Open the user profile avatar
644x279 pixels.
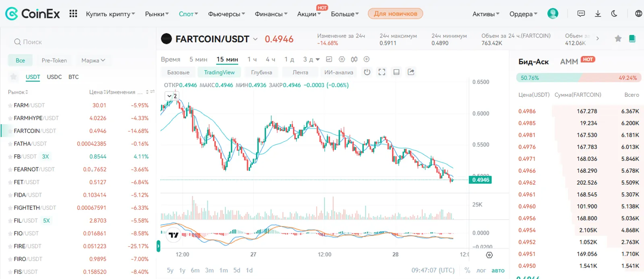coord(553,14)
